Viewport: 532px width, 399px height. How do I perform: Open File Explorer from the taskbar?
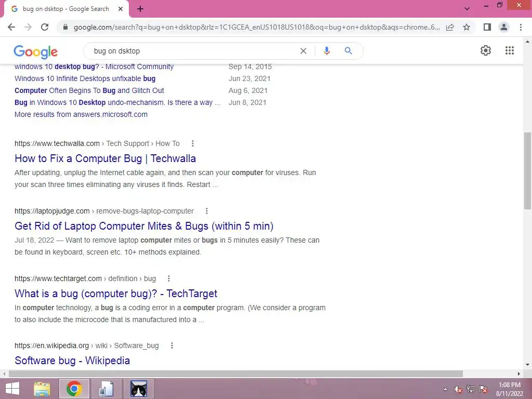click(x=42, y=389)
